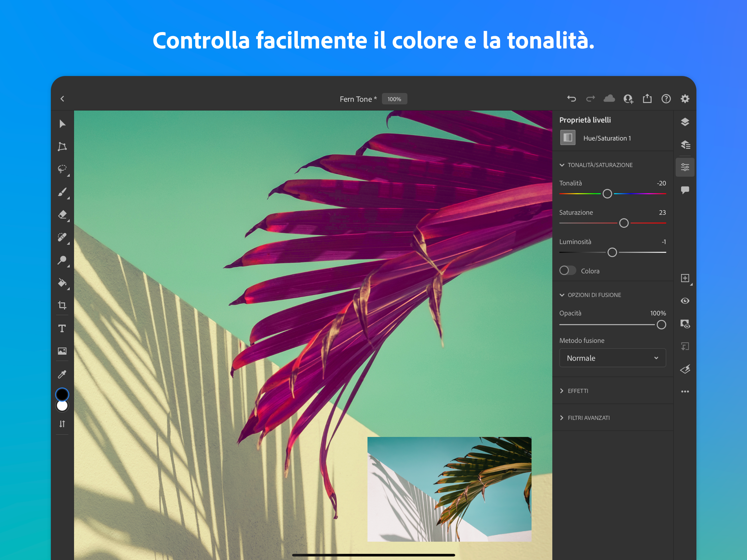Collapse the Tonalità/Saturazione section
The width and height of the screenshot is (747, 560).
(562, 165)
